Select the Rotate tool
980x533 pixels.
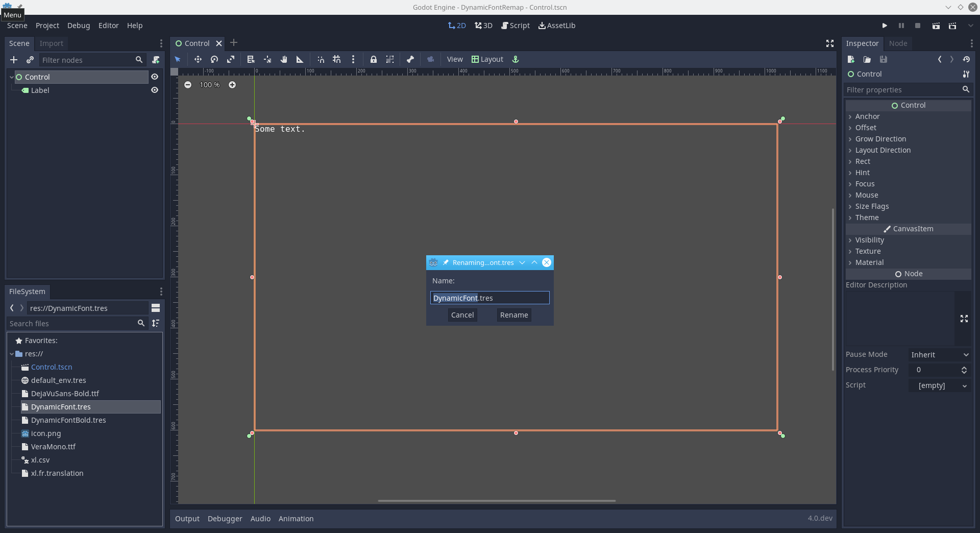click(214, 59)
